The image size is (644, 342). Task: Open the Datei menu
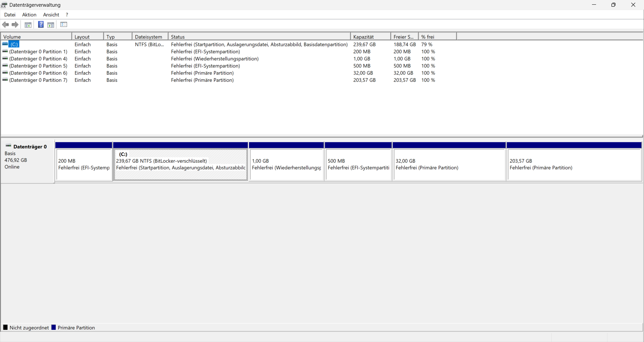point(10,14)
